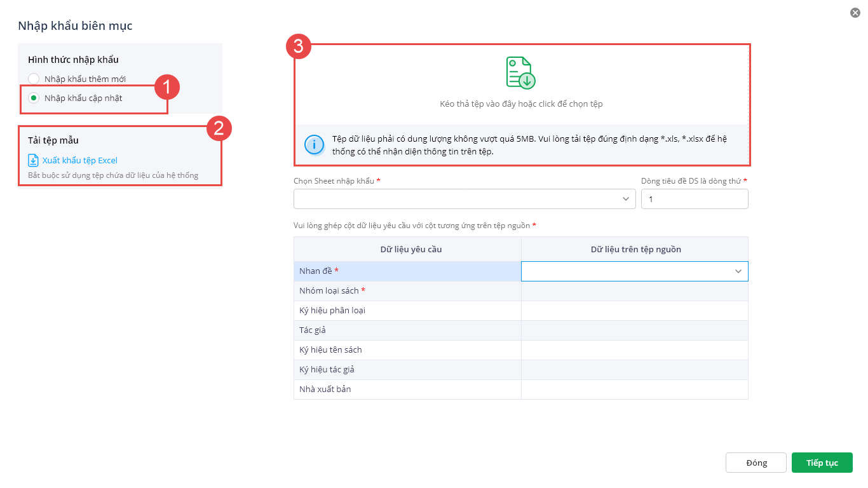Select "Nhập khẩu thêm mới" radio option
The width and height of the screenshot is (868, 488).
34,79
